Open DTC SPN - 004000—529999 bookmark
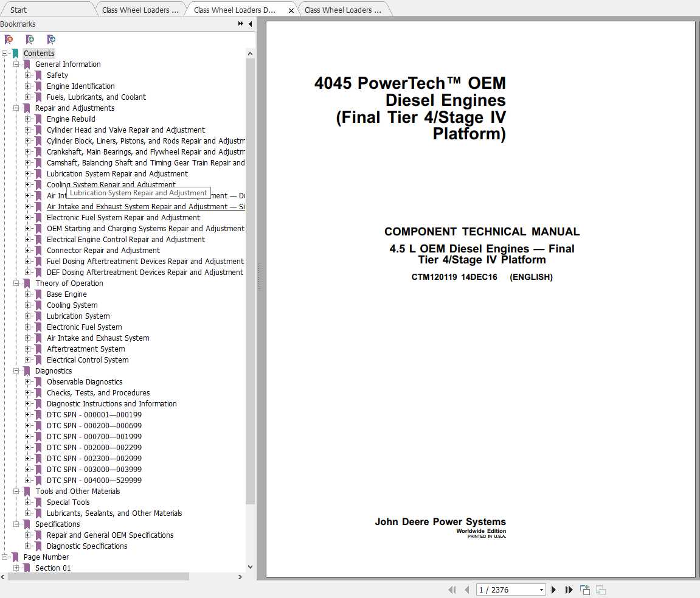The width and height of the screenshot is (700, 598). (x=94, y=481)
